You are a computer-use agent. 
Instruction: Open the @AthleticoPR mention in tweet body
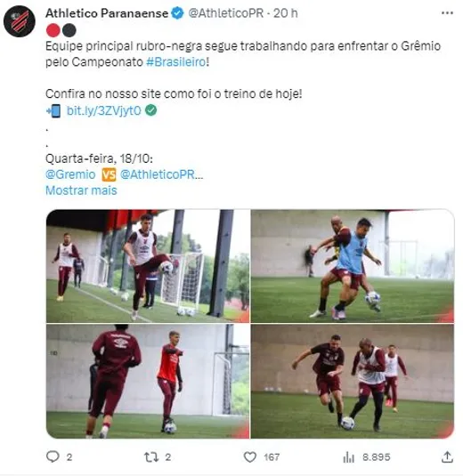tap(161, 174)
